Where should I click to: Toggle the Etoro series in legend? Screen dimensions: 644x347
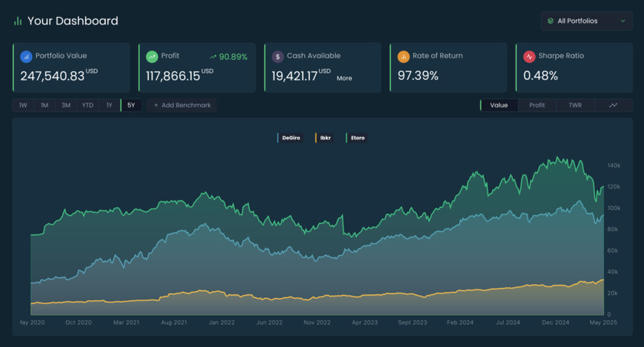357,138
